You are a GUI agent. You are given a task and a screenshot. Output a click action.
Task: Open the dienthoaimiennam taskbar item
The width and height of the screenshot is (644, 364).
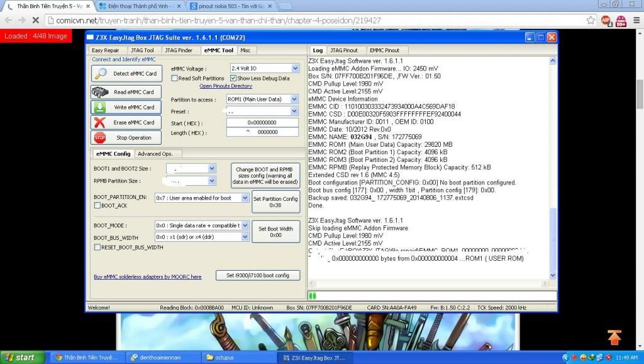point(162,358)
